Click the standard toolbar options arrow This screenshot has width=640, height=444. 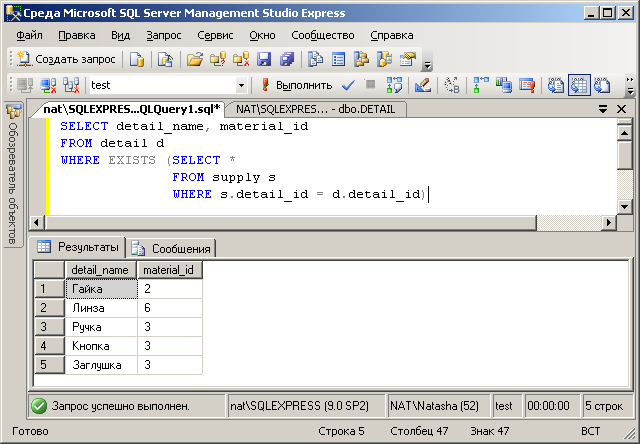427,65
